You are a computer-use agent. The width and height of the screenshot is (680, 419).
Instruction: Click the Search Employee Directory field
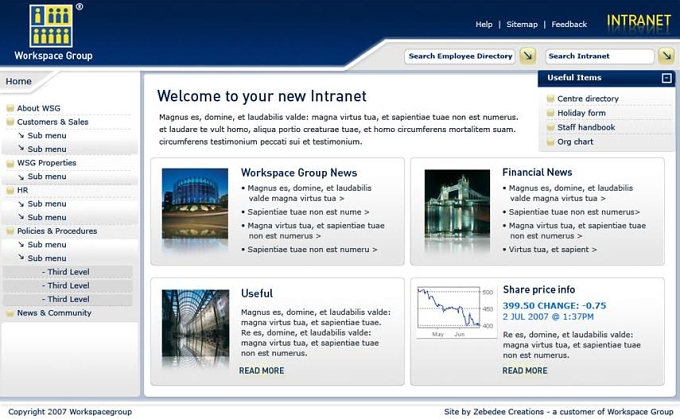[x=460, y=56]
